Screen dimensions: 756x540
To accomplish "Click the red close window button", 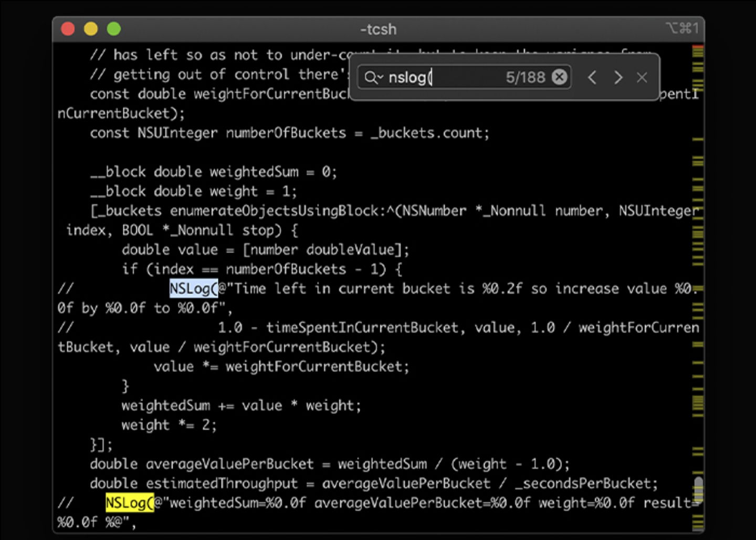I will click(x=68, y=28).
